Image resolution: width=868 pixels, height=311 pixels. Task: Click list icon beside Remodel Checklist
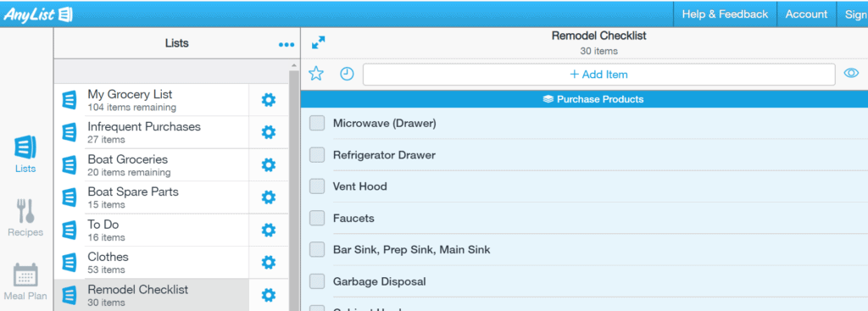(x=70, y=295)
